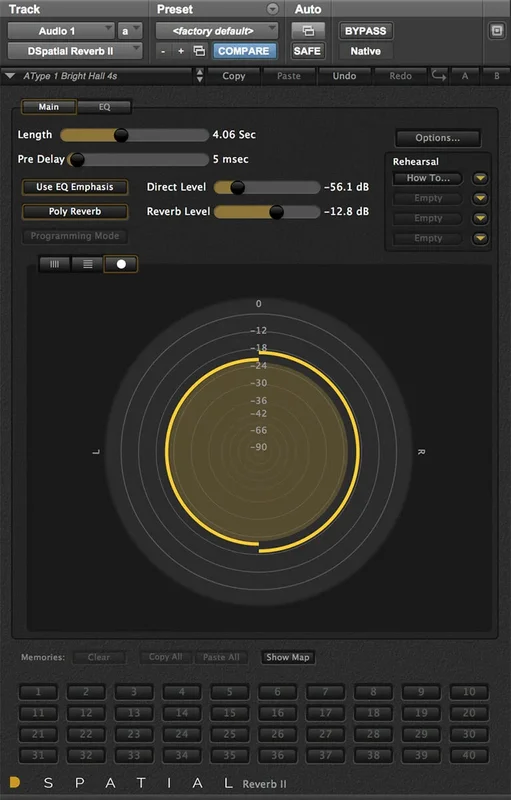Click the -12.8 dB reverb level value
Screen dimensions: 511x800
point(346,212)
